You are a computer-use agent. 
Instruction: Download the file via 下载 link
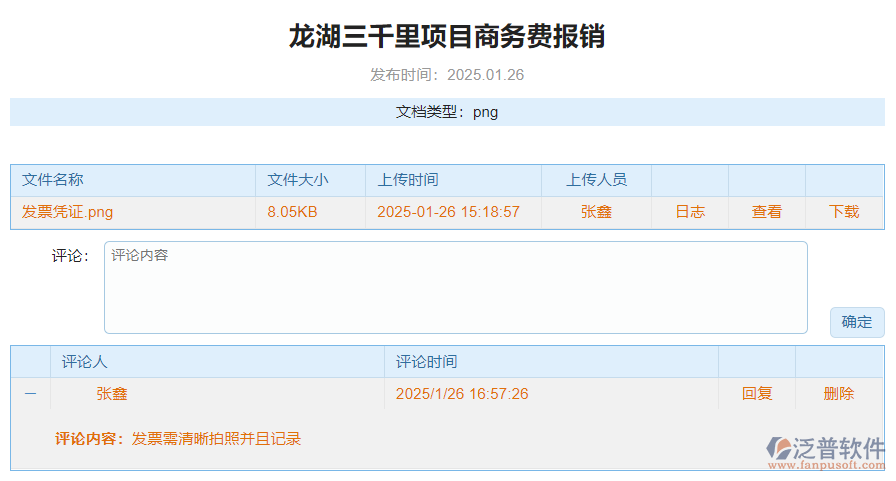tap(844, 212)
